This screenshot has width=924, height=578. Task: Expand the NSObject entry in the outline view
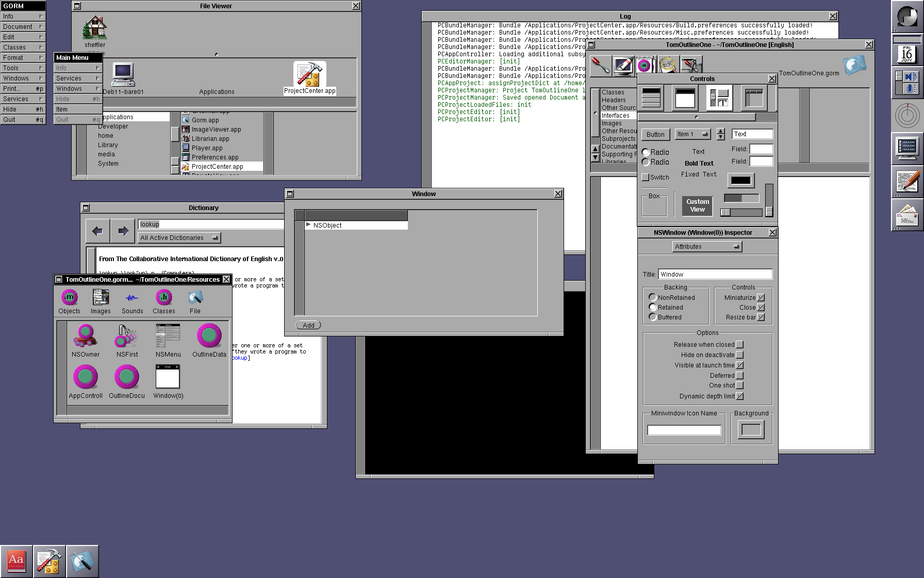[308, 225]
